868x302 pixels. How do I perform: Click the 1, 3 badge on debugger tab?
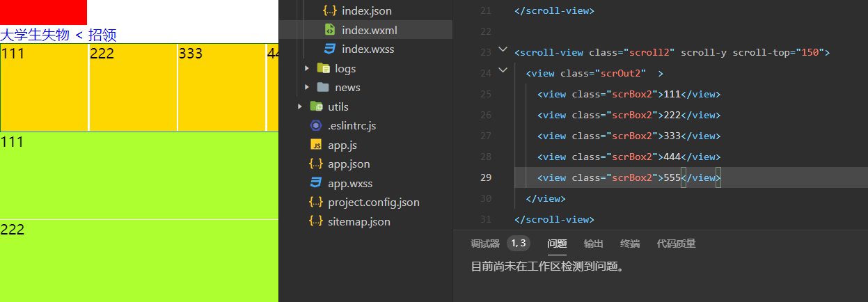(x=519, y=243)
